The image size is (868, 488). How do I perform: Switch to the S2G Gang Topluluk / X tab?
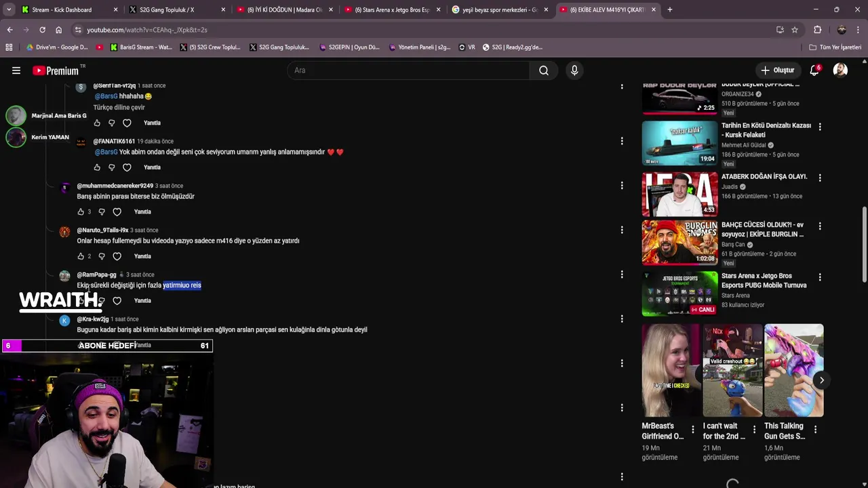(176, 9)
